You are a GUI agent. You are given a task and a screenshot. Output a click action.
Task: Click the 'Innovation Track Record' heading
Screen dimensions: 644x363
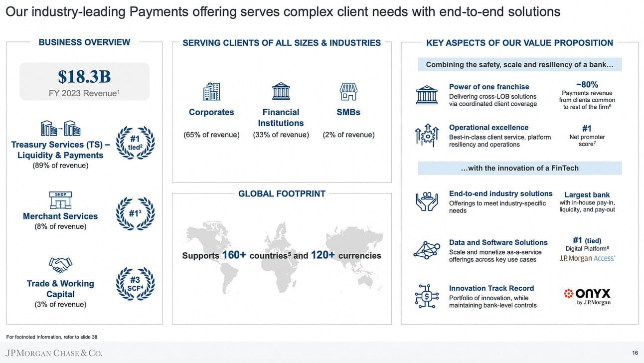[491, 288]
